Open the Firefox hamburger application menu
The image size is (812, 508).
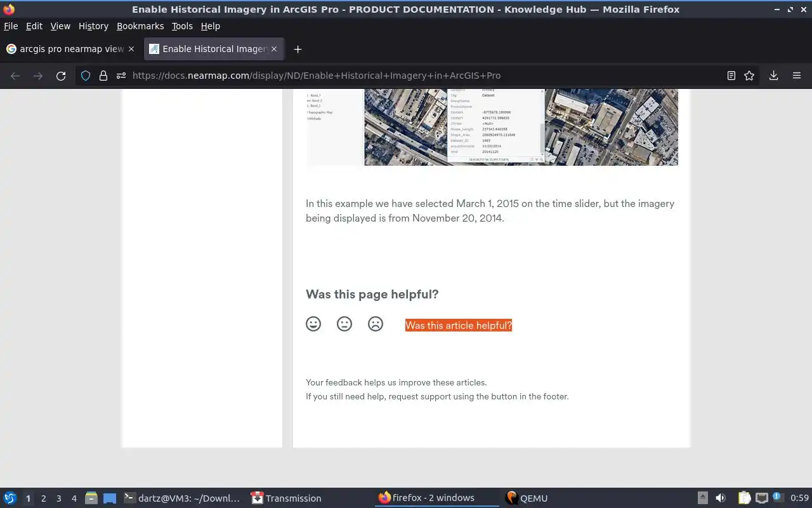click(797, 76)
